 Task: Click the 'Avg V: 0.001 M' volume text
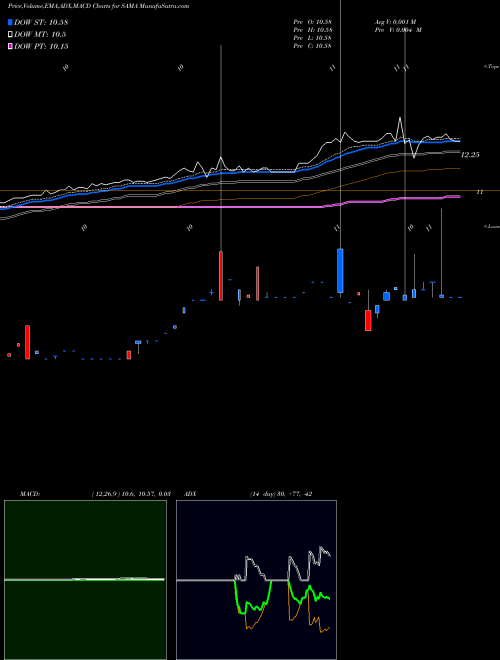point(396,22)
